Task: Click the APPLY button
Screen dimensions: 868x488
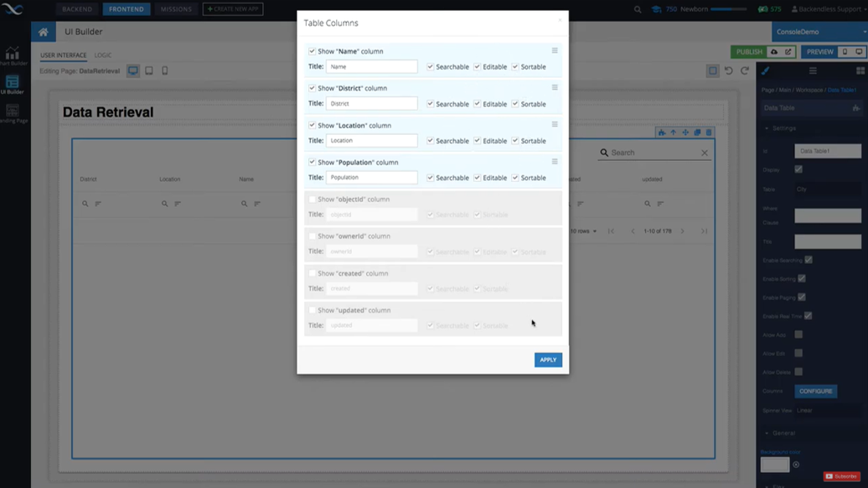Action: click(548, 360)
